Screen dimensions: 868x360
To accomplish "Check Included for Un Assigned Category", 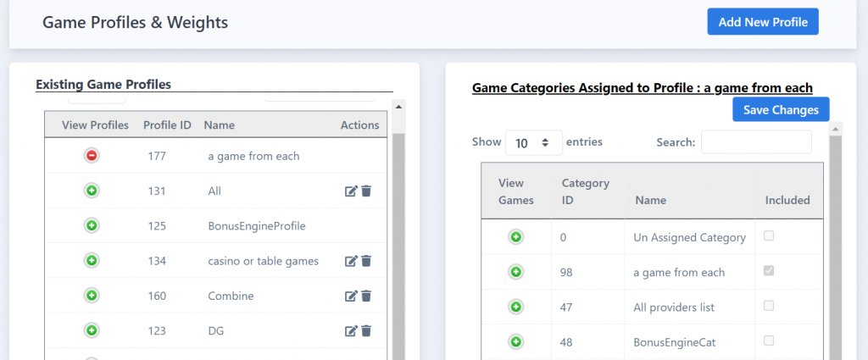I will click(x=768, y=236).
